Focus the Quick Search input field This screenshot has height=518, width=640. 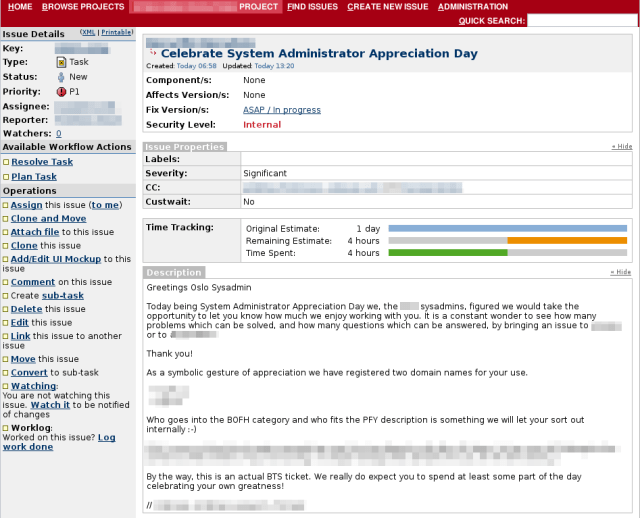[581, 20]
